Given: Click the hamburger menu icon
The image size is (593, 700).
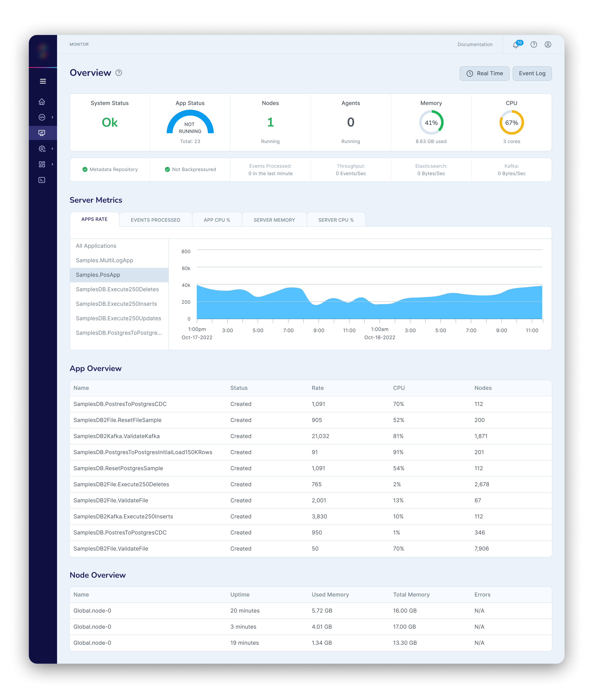Looking at the screenshot, I should [x=43, y=81].
